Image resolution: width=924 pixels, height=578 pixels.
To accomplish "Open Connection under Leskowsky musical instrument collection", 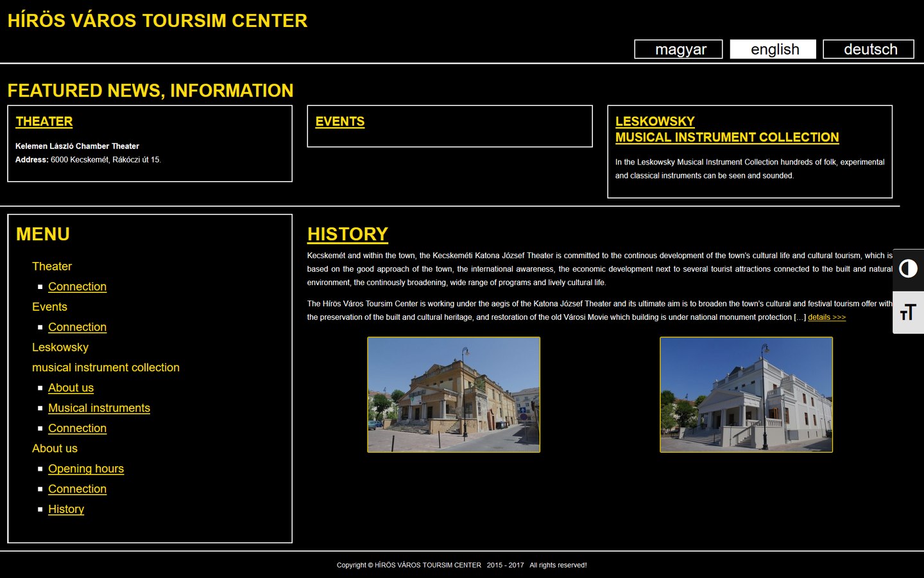I will click(x=77, y=428).
